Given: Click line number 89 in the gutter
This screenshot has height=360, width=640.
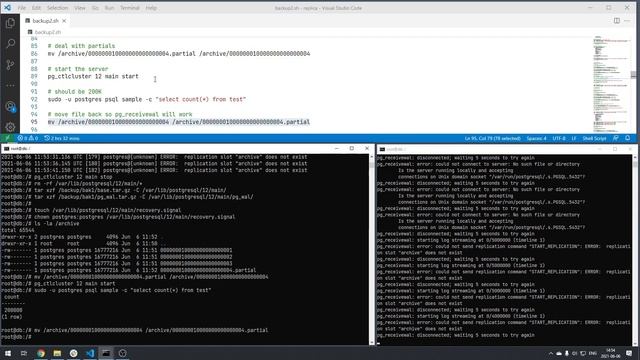Looking at the screenshot, I should 34,76.
